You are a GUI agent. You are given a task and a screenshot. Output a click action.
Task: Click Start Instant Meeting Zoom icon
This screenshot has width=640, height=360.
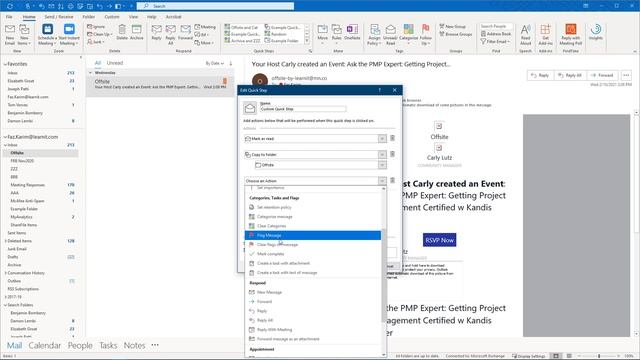(69, 34)
